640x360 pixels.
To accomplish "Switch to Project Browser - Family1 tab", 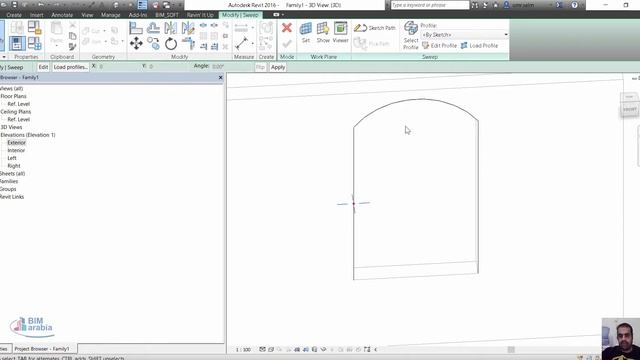I will point(42,349).
